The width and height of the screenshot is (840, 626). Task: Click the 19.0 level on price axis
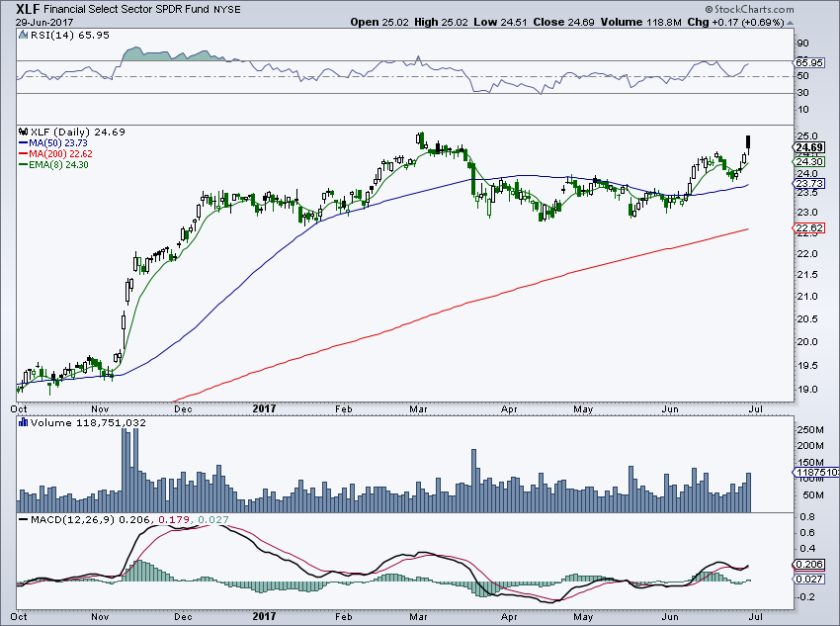[x=807, y=390]
